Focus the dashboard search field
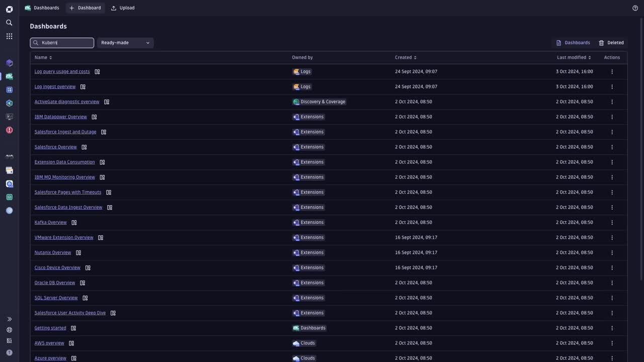This screenshot has height=362, width=644. pos(62,43)
